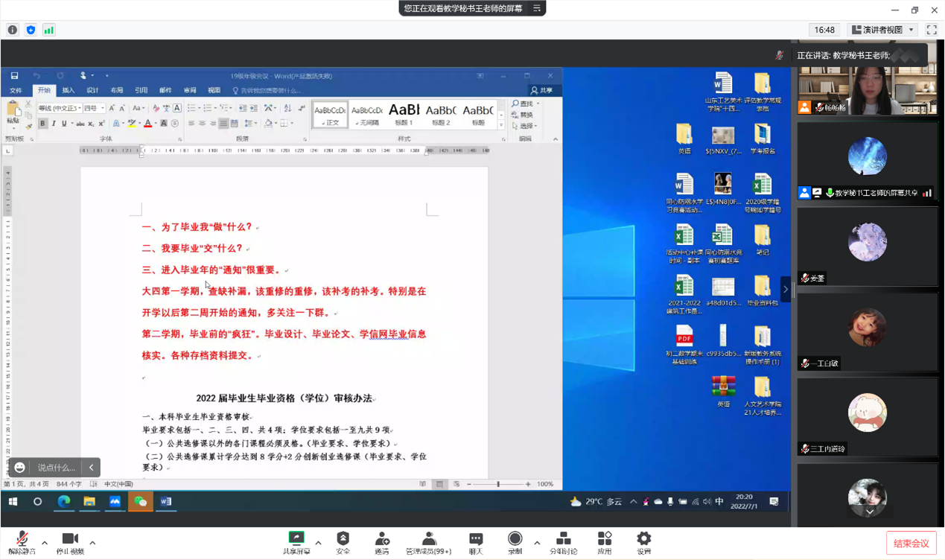Open meeting Settings (设置) gear
The image size is (945, 560).
pyautogui.click(x=644, y=541)
